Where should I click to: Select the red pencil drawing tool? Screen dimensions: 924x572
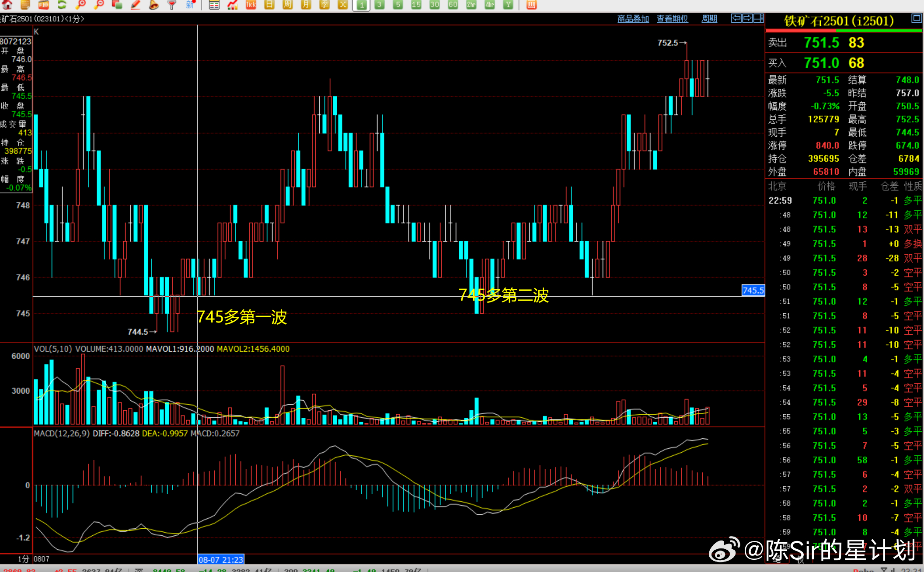pos(136,4)
